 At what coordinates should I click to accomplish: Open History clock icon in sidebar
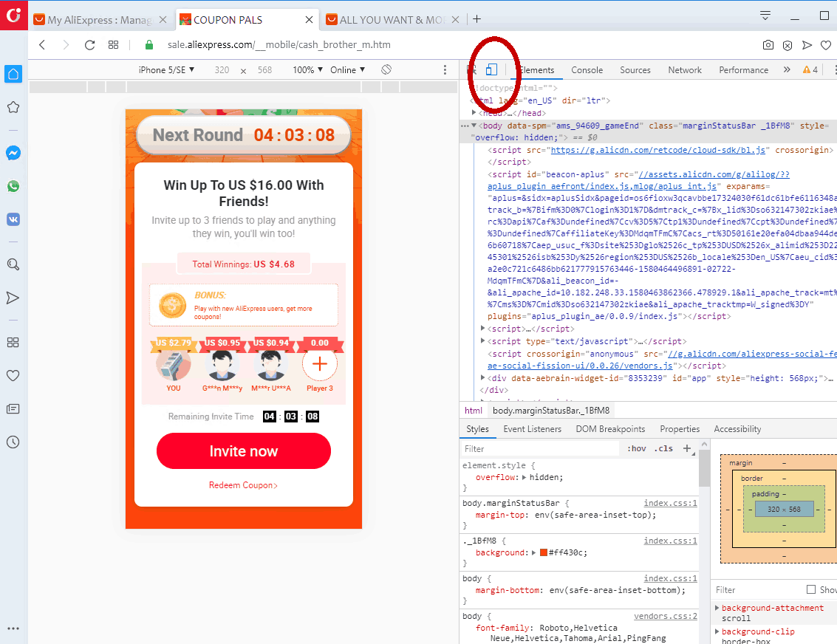coord(13,442)
